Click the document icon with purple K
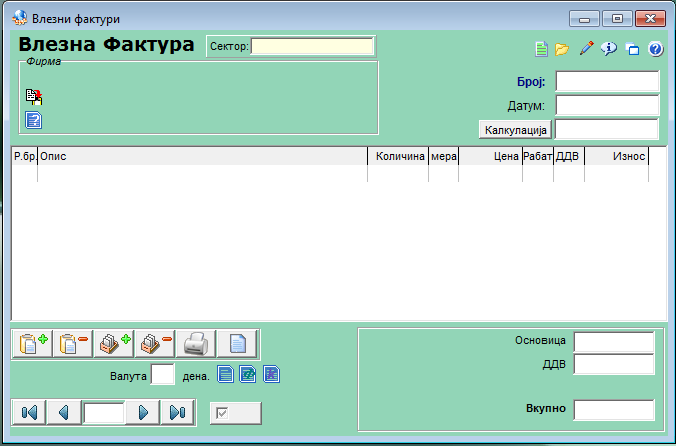676x446 pixels. pos(271,374)
